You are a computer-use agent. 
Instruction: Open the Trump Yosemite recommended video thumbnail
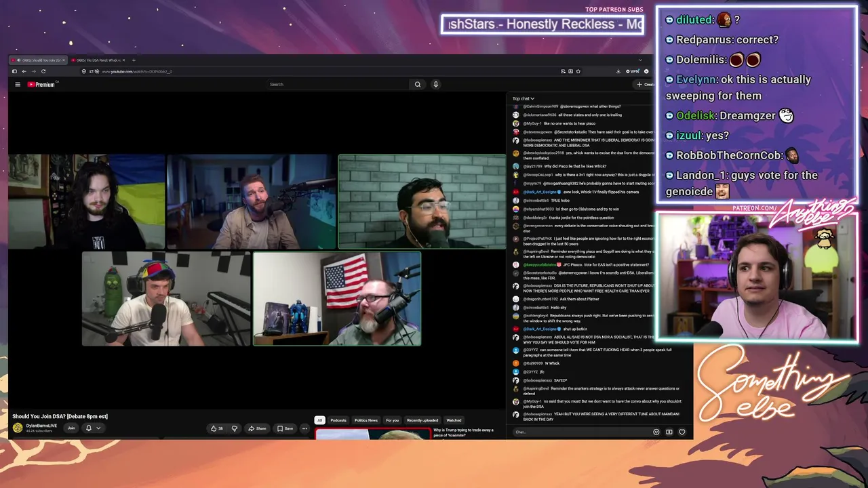(x=372, y=434)
